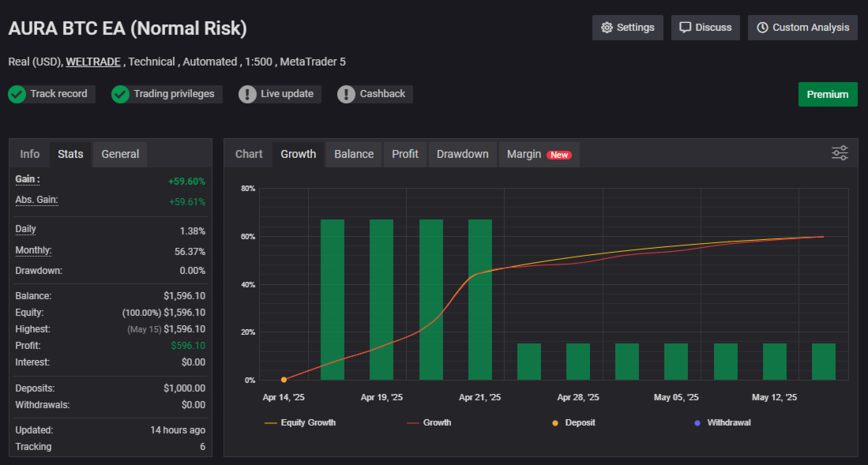The image size is (868, 465).
Task: Toggle Withdrawal legend marker
Action: (x=721, y=422)
